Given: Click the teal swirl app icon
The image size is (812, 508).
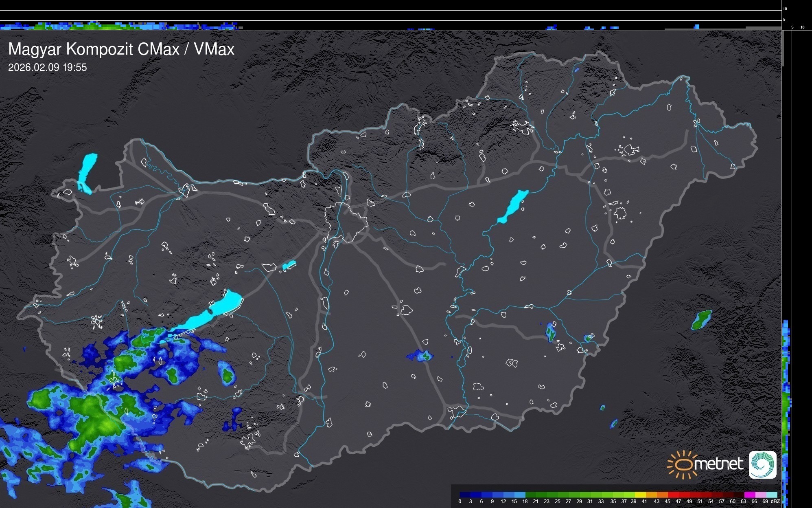Looking at the screenshot, I should pos(762,464).
